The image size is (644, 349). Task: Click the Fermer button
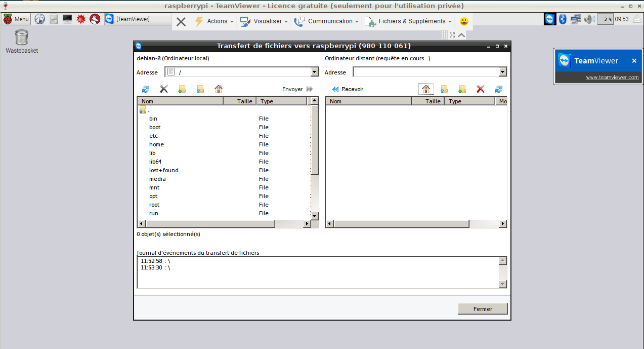[x=483, y=309]
